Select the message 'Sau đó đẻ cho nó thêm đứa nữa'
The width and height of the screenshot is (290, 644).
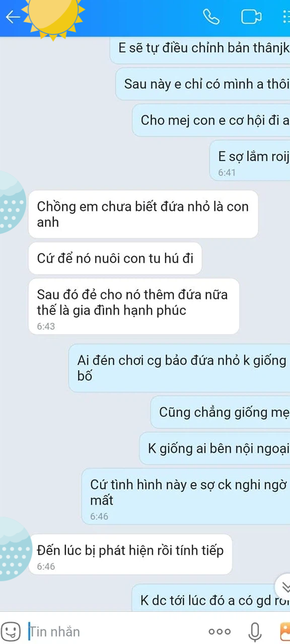134,306
